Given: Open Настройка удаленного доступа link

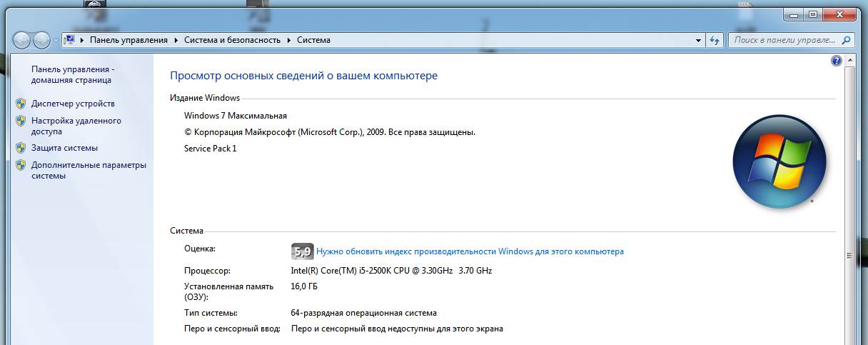Looking at the screenshot, I should [76, 126].
